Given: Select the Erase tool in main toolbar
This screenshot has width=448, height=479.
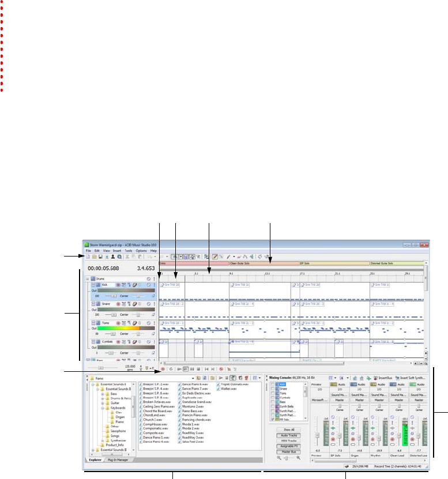Looking at the screenshot, I should pyautogui.click(x=239, y=257).
